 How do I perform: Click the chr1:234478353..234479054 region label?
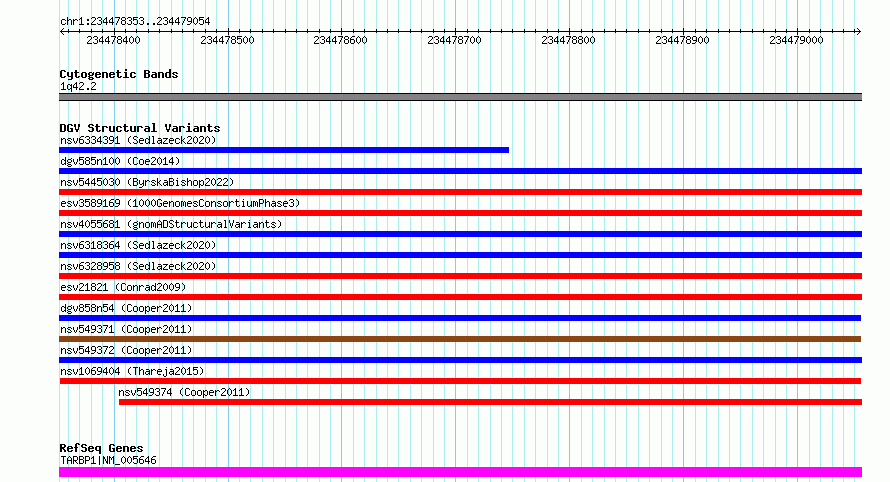coord(135,22)
